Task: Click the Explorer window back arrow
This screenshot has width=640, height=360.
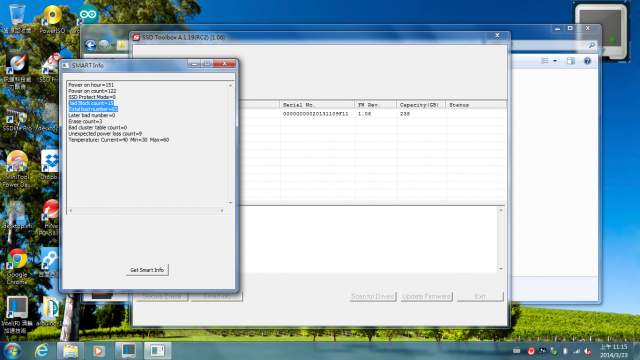Action: pos(91,45)
